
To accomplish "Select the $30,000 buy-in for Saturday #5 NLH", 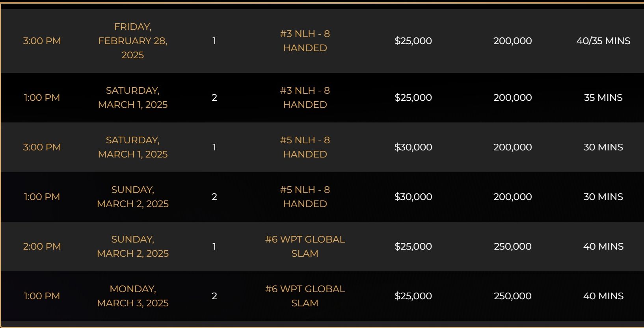I will pos(413,147).
